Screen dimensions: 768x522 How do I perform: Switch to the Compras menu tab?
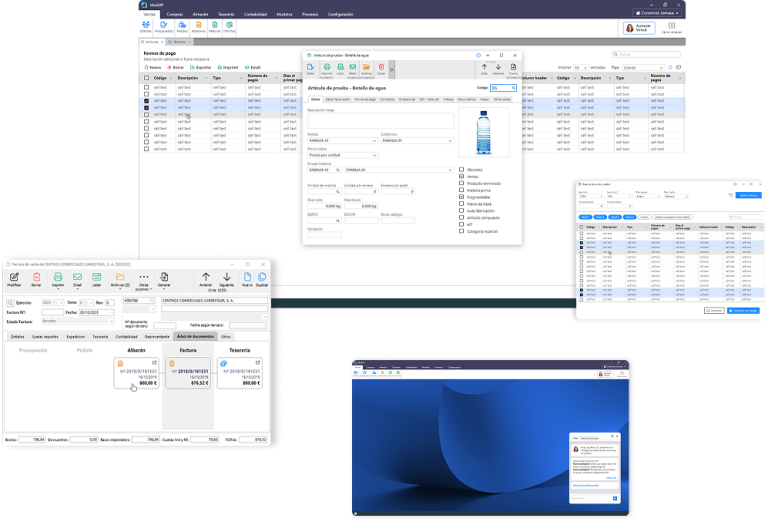pos(175,14)
